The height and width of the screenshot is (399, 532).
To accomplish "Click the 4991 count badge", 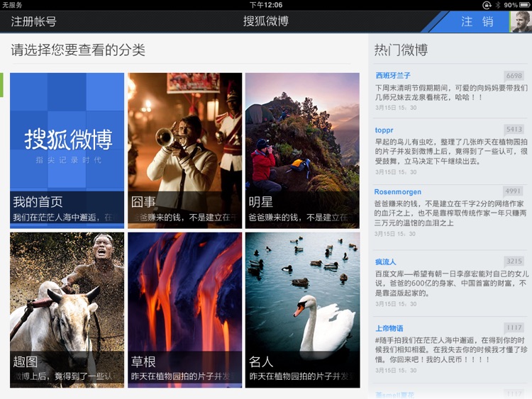I will point(513,191).
